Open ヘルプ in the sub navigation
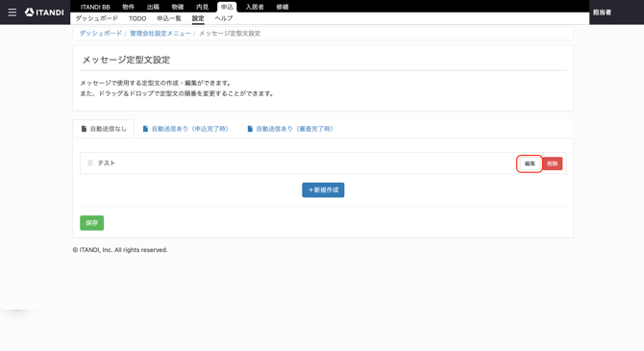The height and width of the screenshot is (351, 644). [x=224, y=18]
